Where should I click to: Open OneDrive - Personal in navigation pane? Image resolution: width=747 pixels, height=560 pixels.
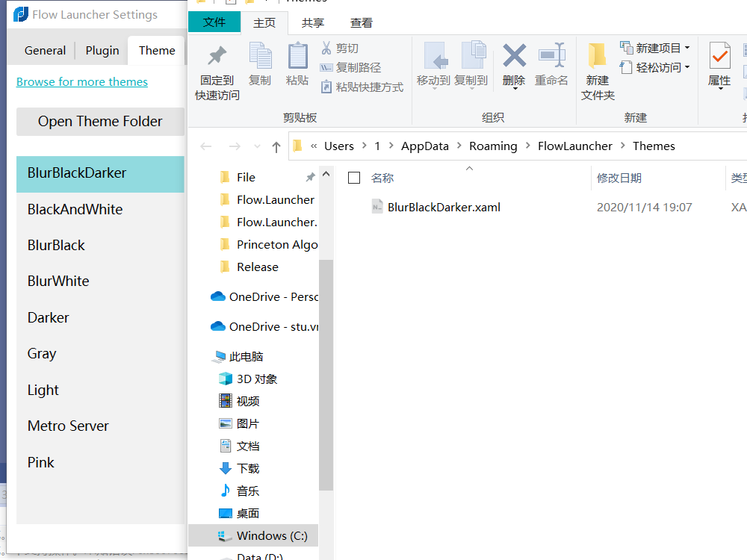click(x=264, y=296)
